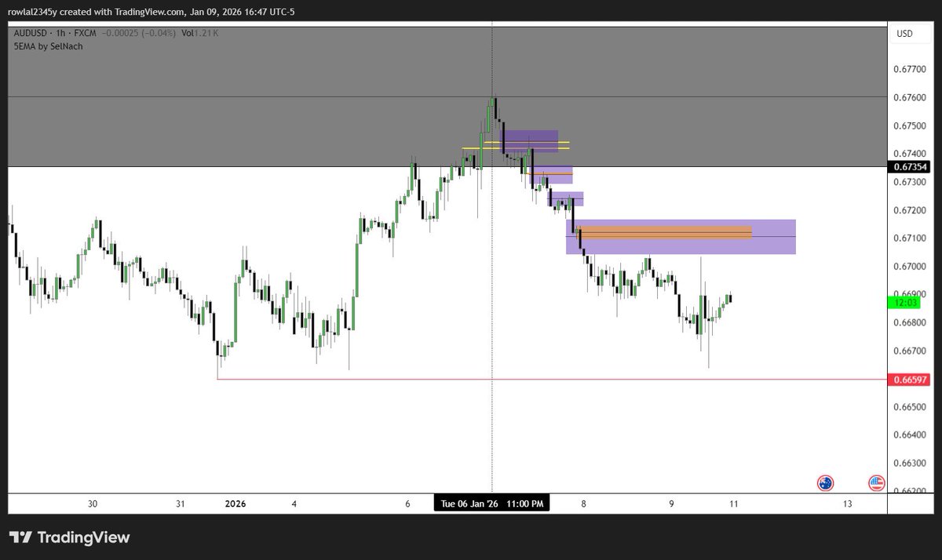
Task: Click the Australia flag economic event icon
Action: click(825, 483)
